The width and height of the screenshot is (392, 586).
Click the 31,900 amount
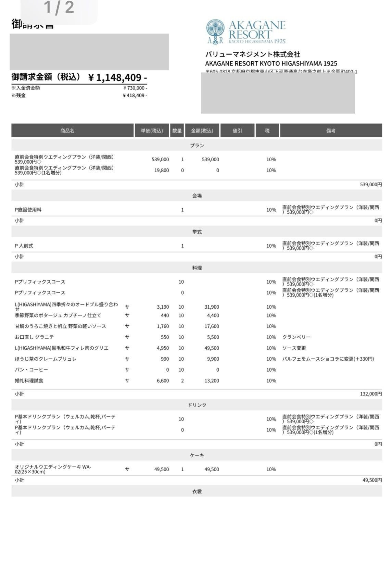click(x=212, y=307)
